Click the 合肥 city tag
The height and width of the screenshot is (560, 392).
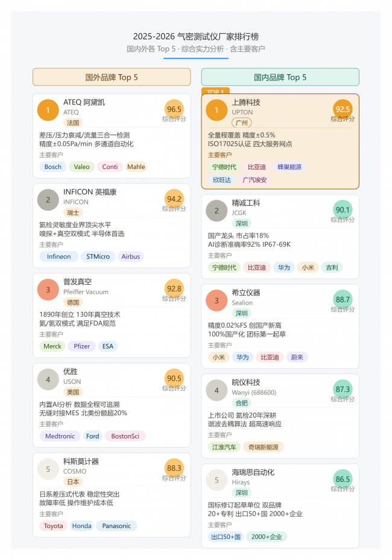[242, 403]
